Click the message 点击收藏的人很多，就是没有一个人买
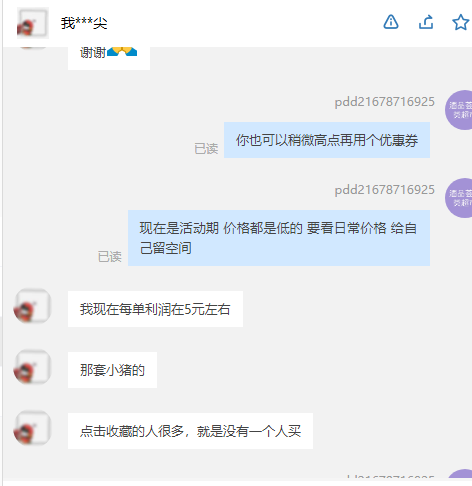 (x=190, y=431)
